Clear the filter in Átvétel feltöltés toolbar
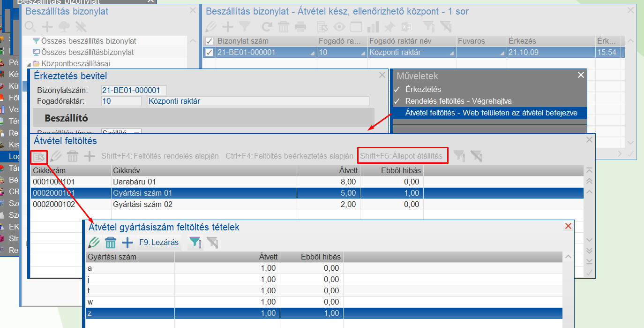 coord(476,156)
